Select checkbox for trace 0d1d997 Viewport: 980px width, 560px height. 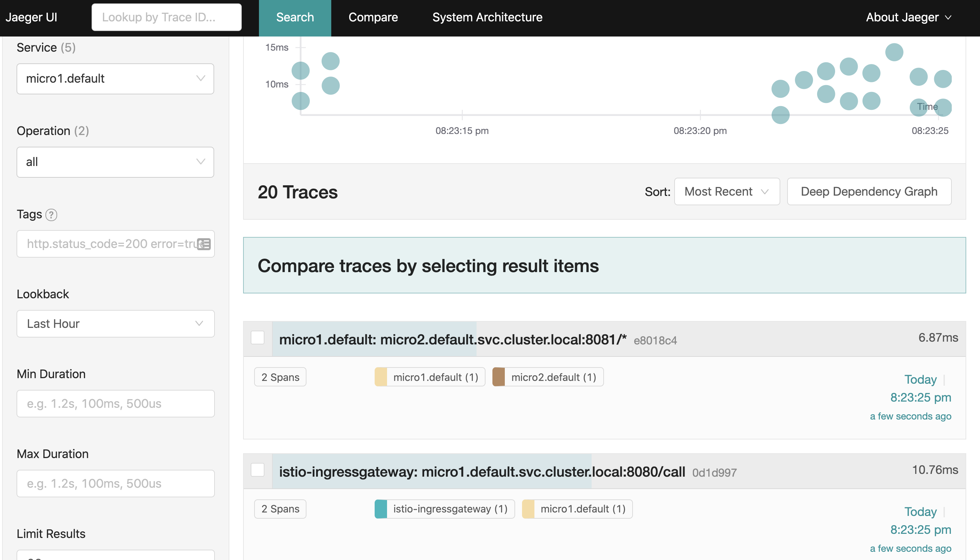pos(258,470)
